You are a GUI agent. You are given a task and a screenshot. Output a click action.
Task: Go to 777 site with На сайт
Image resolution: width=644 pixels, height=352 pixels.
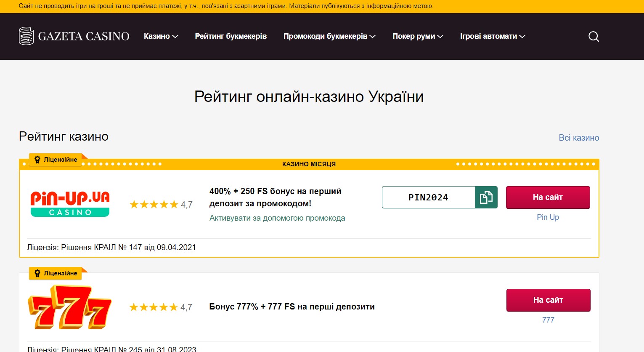click(x=548, y=300)
